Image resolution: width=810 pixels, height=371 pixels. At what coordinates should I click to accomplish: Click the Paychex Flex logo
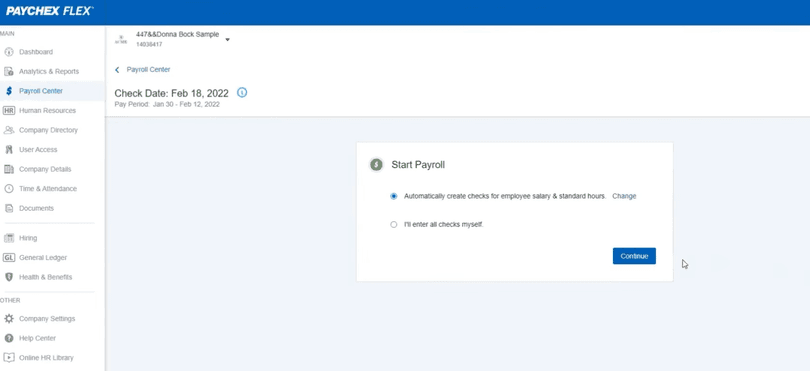click(x=50, y=11)
